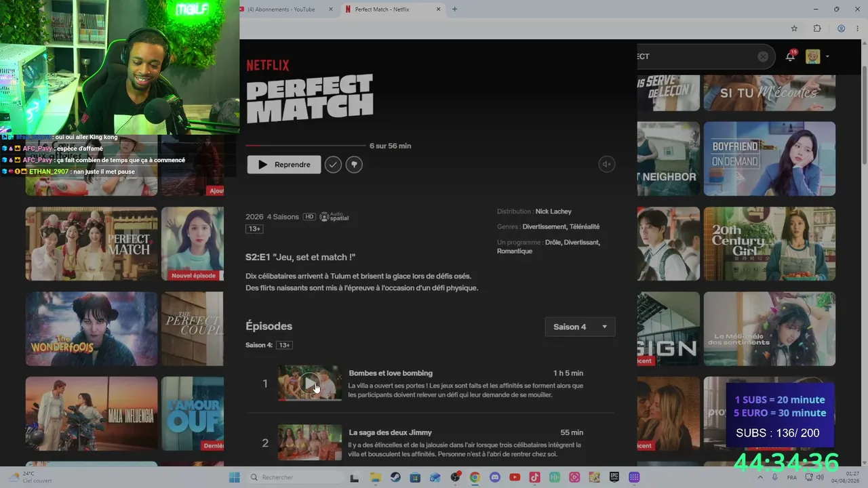Image resolution: width=868 pixels, height=488 pixels.
Task: Click the 'La saga des deux Jimmy' title
Action: pos(391,432)
